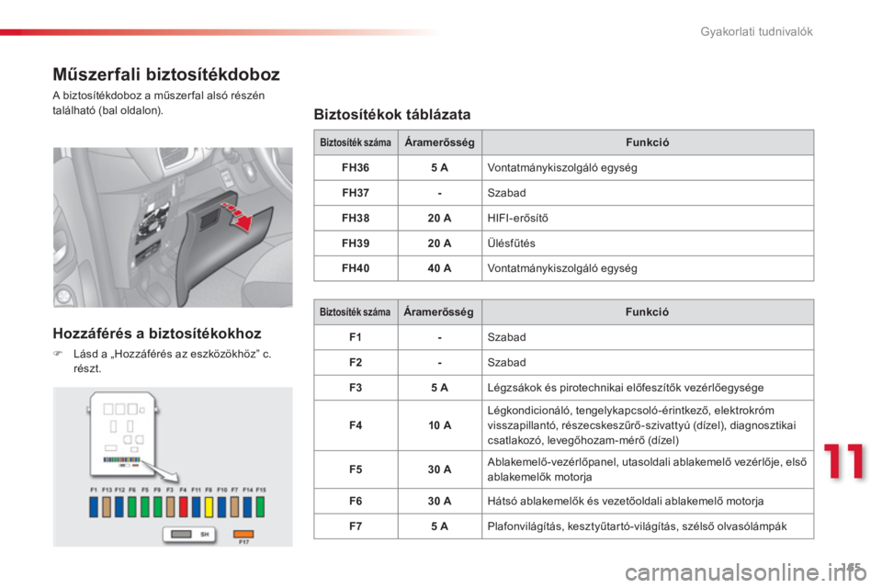Click the yellow F8 fuse in diagram
This screenshot has width=882, height=588.
click(209, 507)
